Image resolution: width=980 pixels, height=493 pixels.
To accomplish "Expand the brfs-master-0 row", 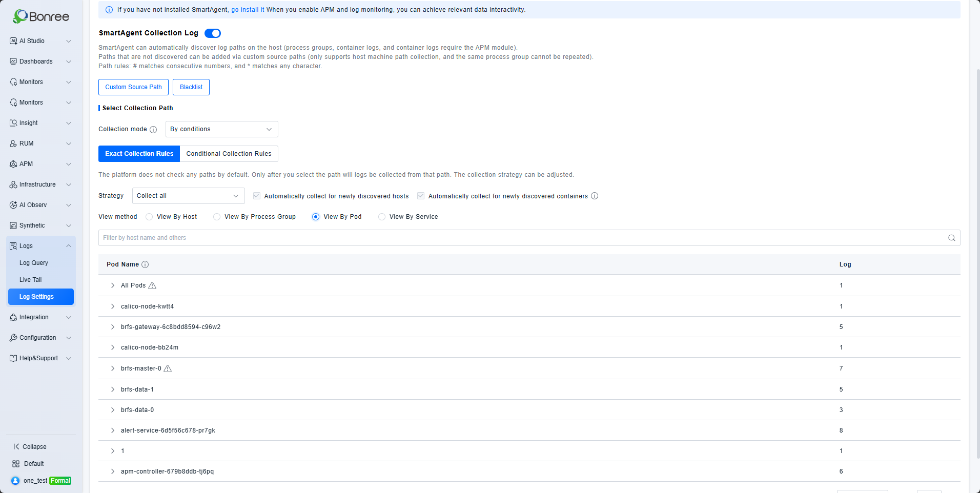I will tap(113, 368).
